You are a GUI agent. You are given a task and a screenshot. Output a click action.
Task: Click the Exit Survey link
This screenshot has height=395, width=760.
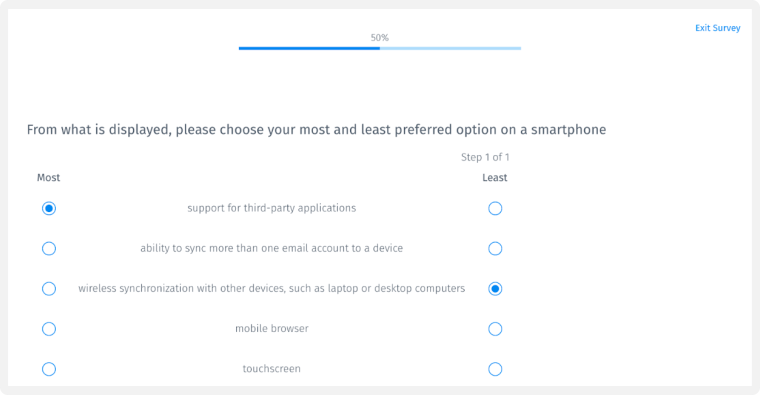717,28
